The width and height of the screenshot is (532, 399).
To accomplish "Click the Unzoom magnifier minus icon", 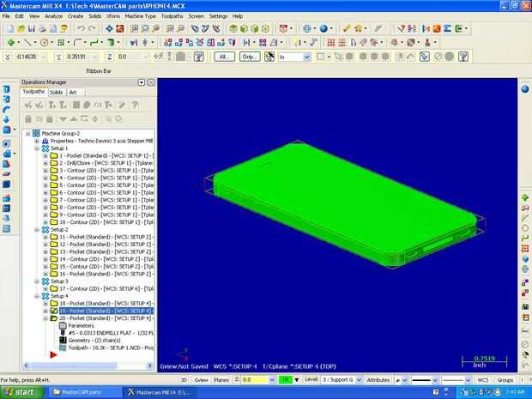I will pyautogui.click(x=181, y=29).
